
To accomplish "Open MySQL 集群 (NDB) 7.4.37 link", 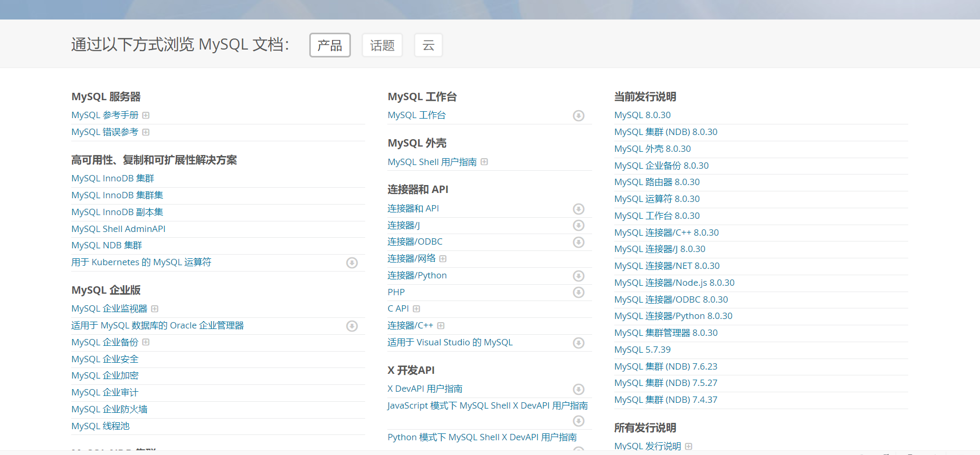I will coord(666,400).
